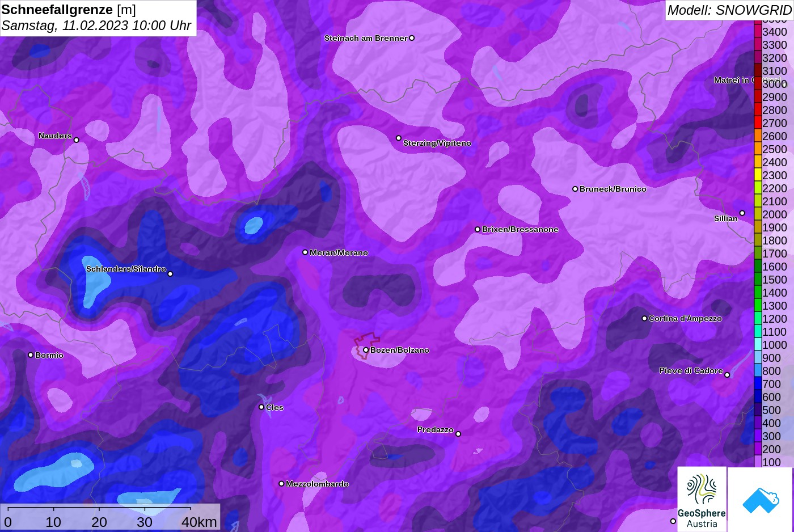The width and height of the screenshot is (794, 532).
Task: Click the Mezzolombardo location dot
Action: [281, 484]
